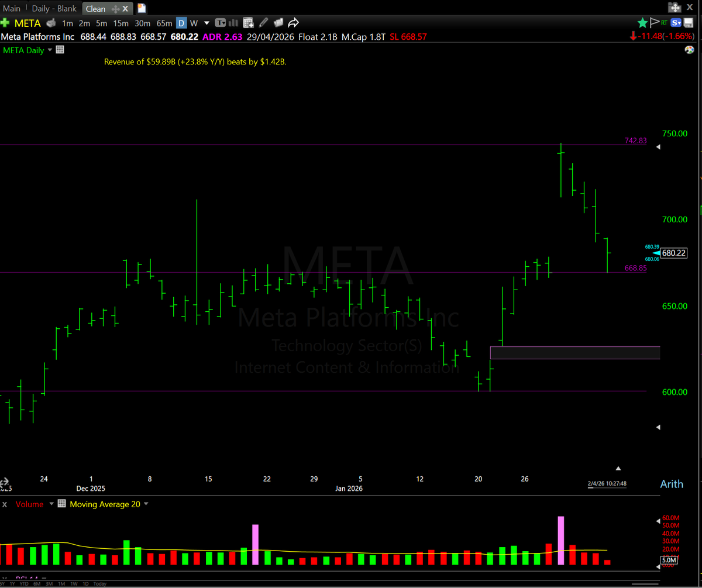Image resolution: width=702 pixels, height=588 pixels.
Task: Open the timeframe dropdown arrow after W
Action: [x=207, y=23]
